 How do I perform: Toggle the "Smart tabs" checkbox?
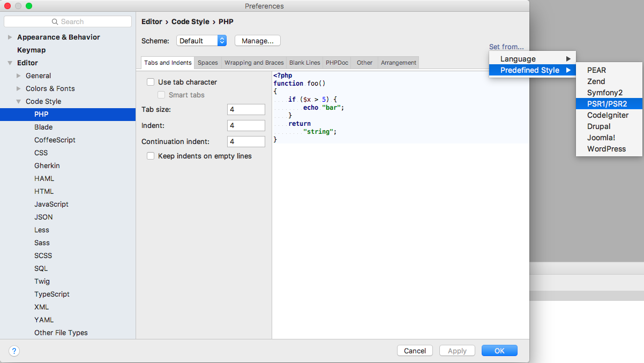click(161, 94)
